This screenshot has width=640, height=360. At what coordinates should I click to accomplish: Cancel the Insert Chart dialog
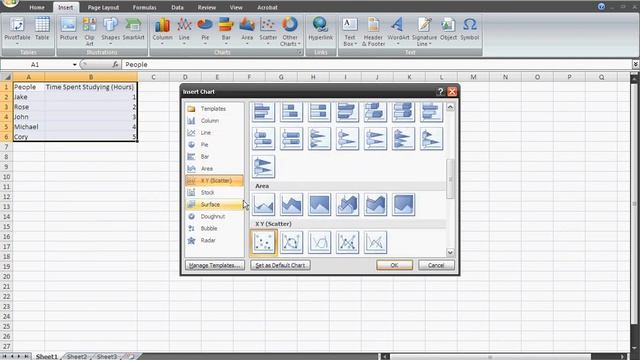coord(436,265)
